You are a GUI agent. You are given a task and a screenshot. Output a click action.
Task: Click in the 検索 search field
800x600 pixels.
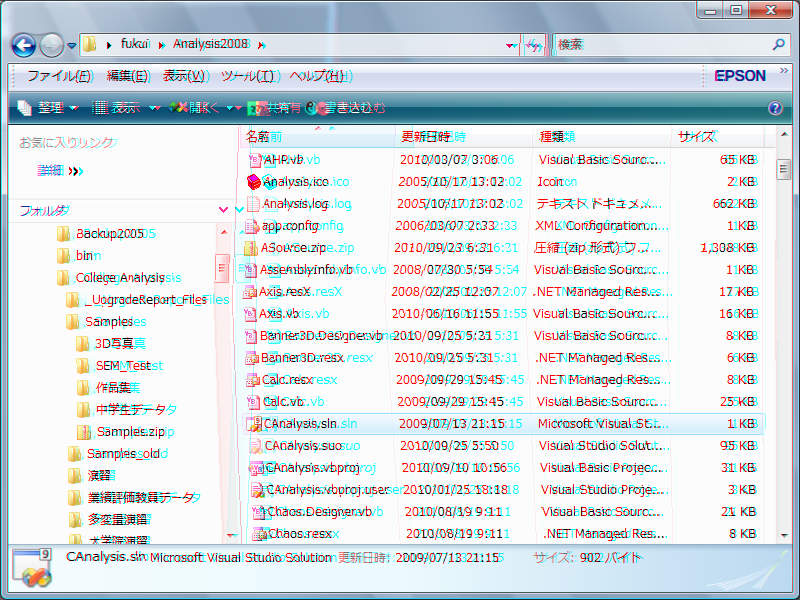[x=660, y=45]
